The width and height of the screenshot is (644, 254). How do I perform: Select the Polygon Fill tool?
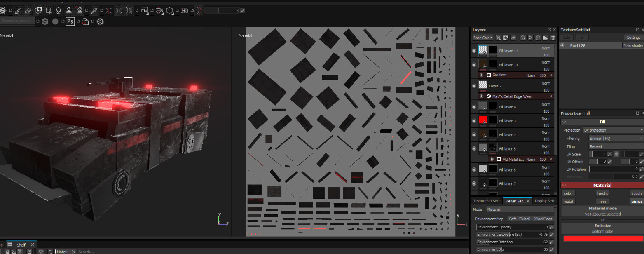[x=49, y=10]
